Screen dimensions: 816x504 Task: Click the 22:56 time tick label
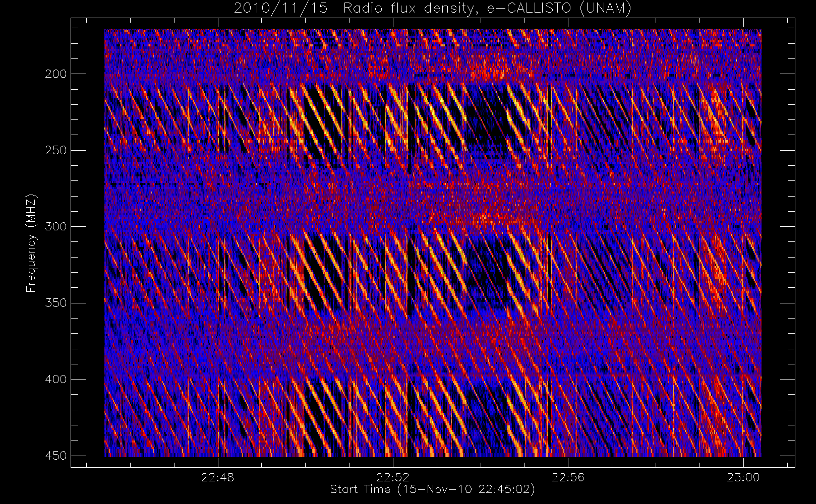coord(568,477)
